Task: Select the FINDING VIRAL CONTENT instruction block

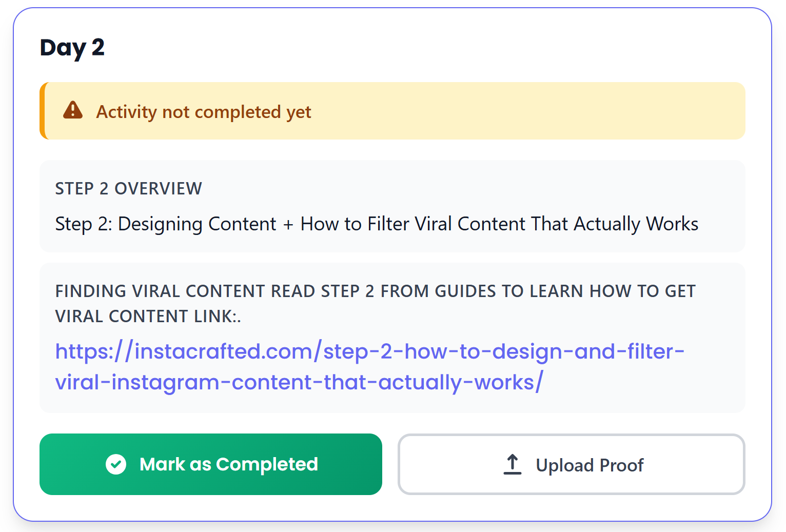Action: (x=375, y=303)
